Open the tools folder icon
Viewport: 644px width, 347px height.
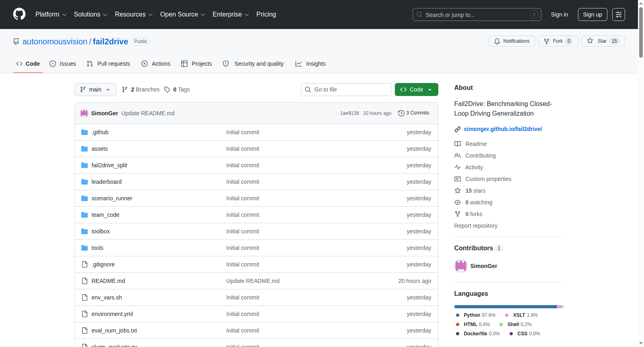[x=85, y=248]
